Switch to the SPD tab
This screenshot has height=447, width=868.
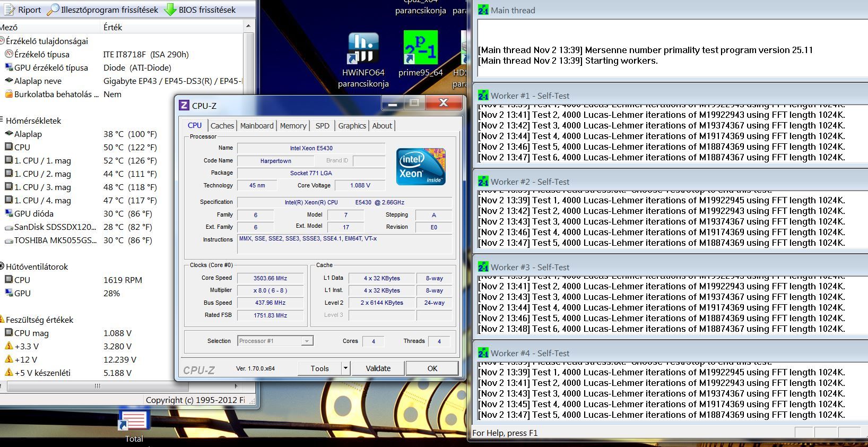[323, 126]
